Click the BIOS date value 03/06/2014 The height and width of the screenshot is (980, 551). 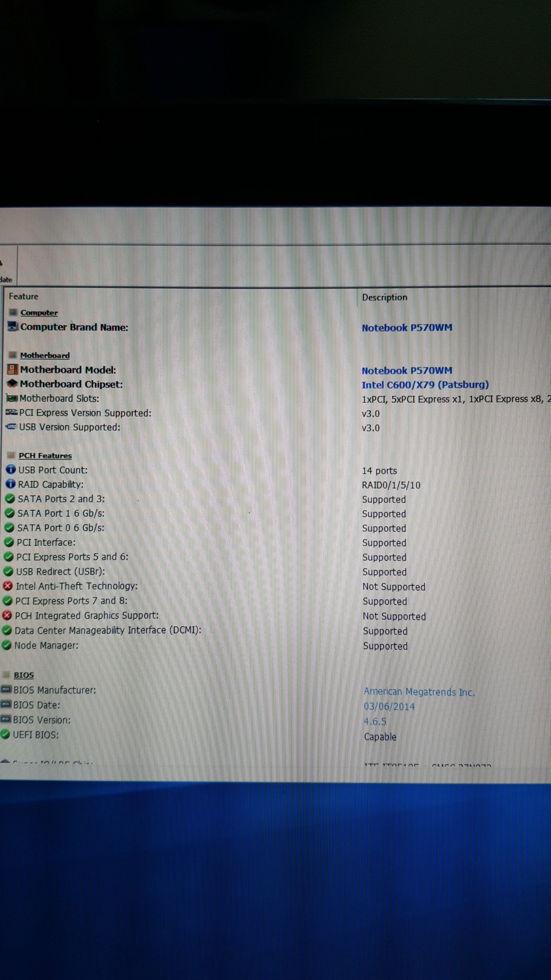(389, 706)
